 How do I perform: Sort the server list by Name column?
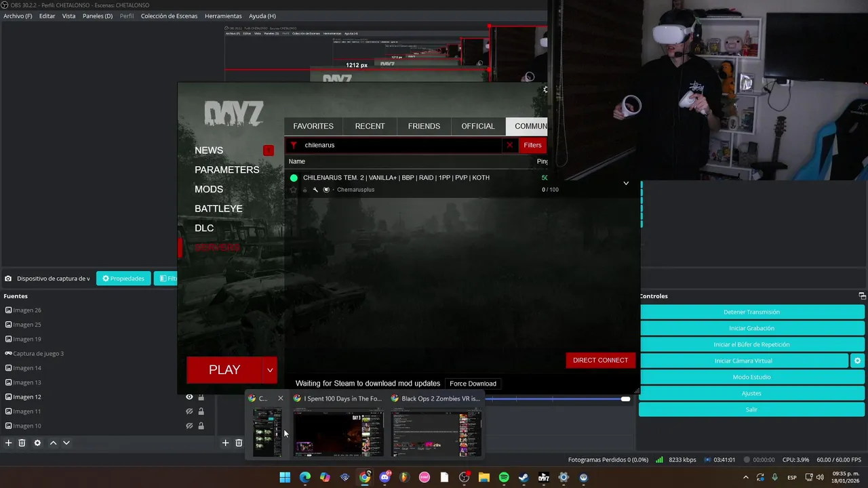pos(297,161)
